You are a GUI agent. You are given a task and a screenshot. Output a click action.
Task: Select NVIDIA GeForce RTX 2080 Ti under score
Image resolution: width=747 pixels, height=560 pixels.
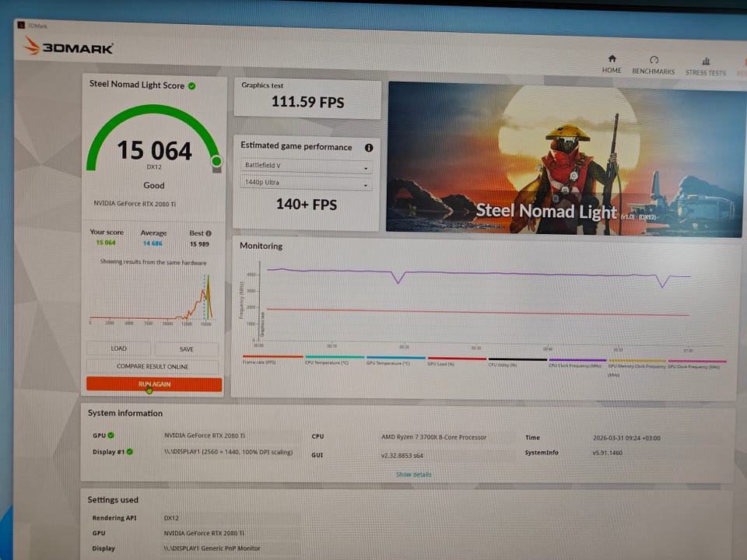[x=135, y=204]
